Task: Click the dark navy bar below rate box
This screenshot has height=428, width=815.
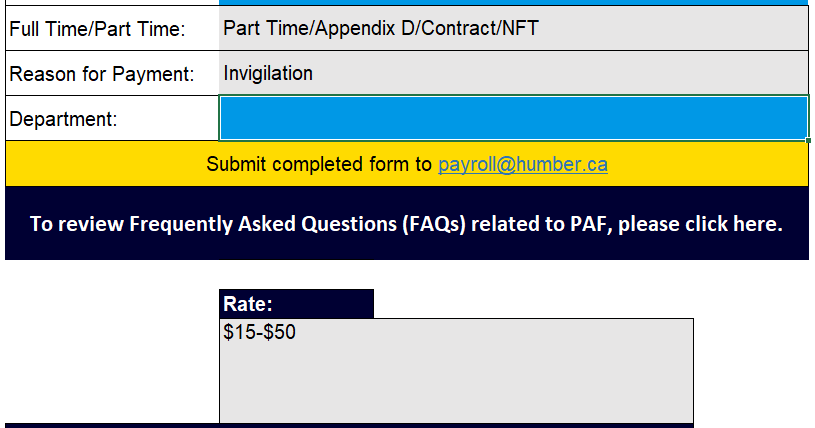Action: coord(349,426)
